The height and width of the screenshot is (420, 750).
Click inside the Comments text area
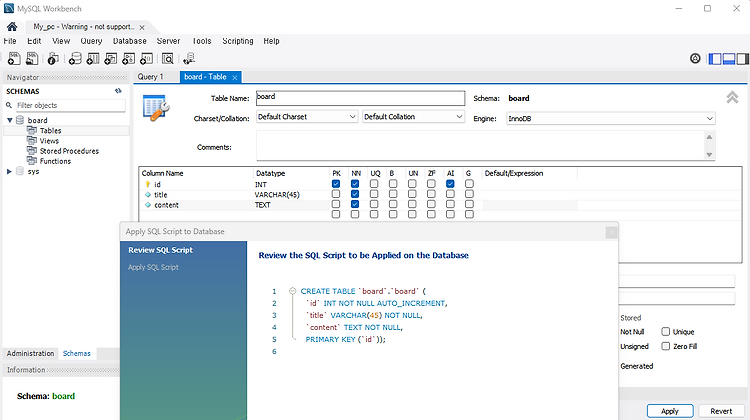point(481,146)
